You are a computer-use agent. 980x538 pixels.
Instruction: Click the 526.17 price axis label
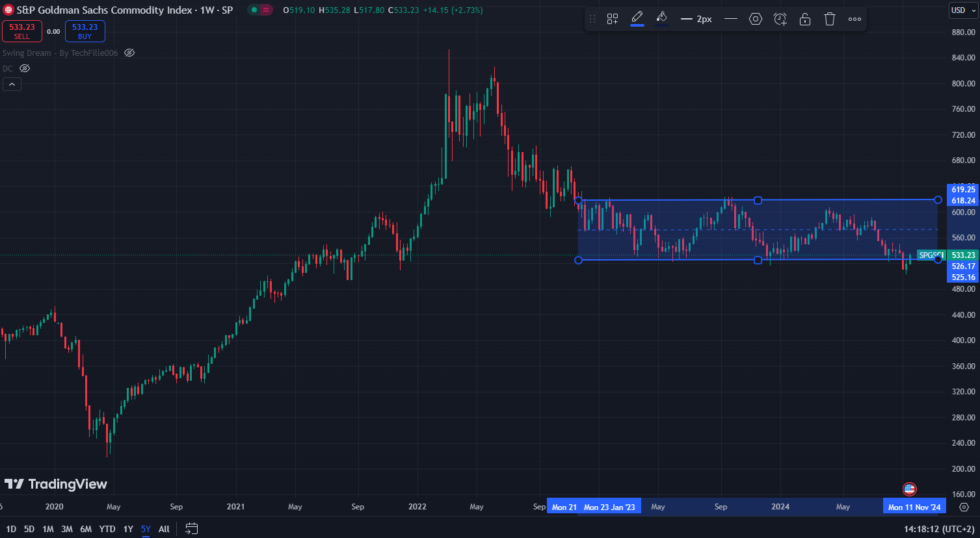pyautogui.click(x=963, y=266)
